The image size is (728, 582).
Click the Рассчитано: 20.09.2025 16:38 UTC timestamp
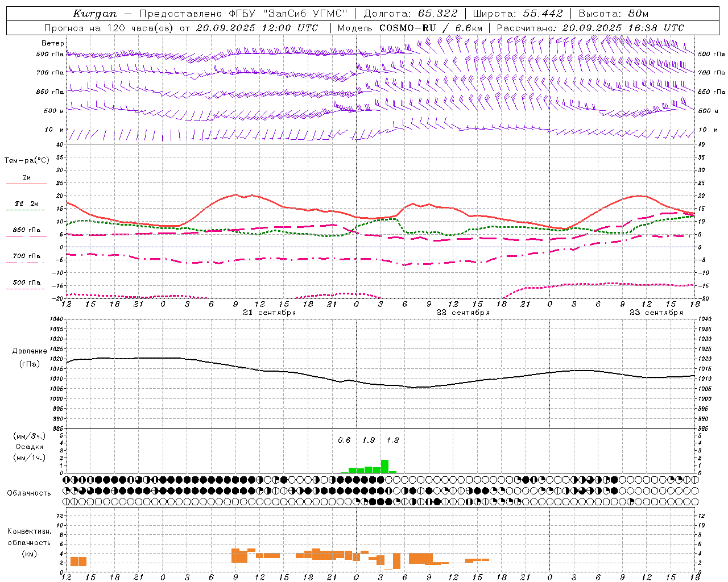(x=590, y=28)
